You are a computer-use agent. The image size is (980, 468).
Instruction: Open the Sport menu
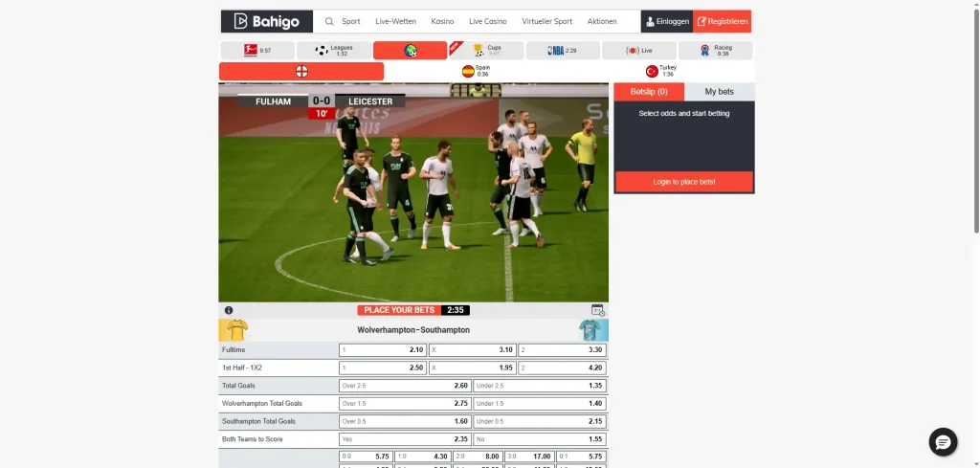click(x=350, y=21)
